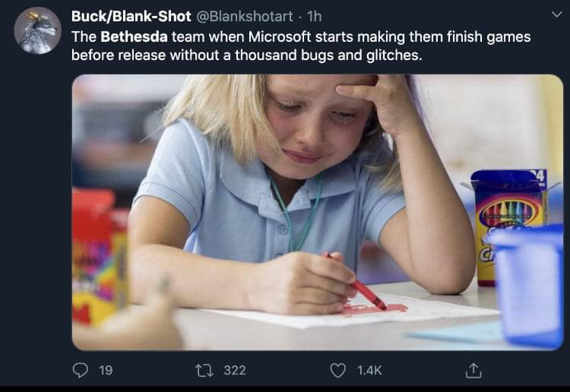Viewport: 570px width, 392px height.
Task: Click the reply speech bubble icon
Action: [81, 370]
